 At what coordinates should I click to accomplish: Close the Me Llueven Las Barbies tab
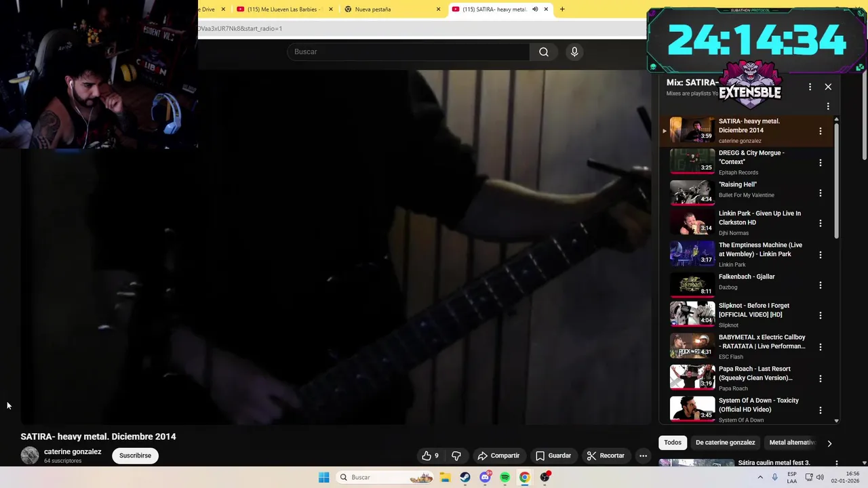331,9
